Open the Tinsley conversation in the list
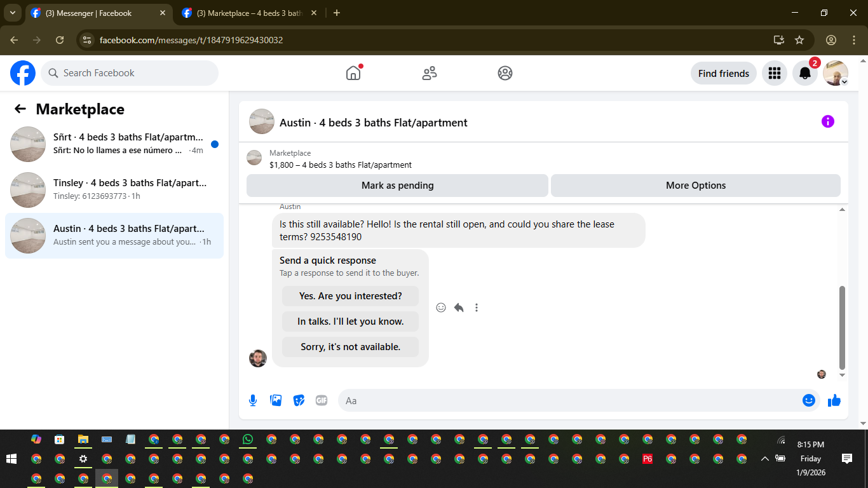Screen dimensions: 868x488 (x=114, y=190)
